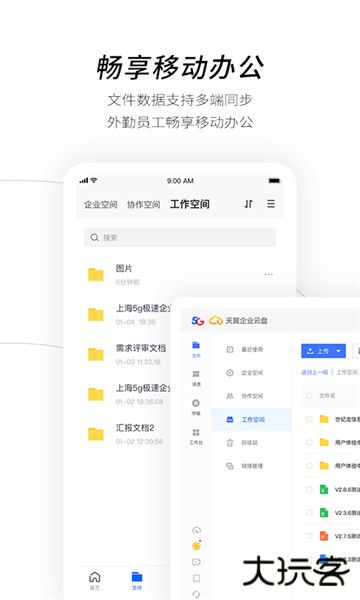The image size is (360, 600).
Task: Tick the checkbox for the 世纪龙 folder row
Action: [x=309, y=419]
